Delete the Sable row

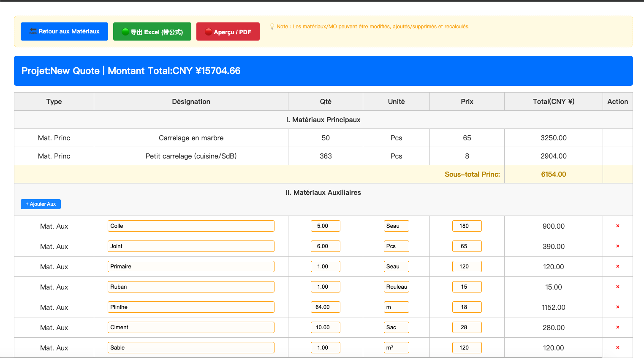pyautogui.click(x=617, y=348)
